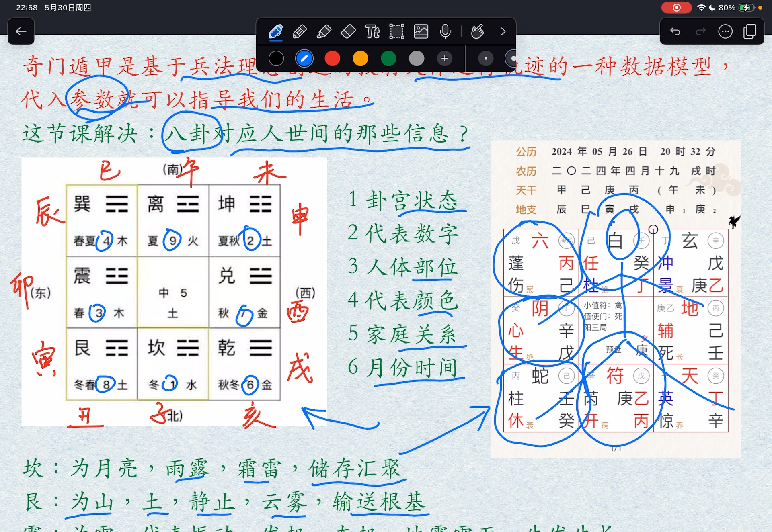The image size is (772, 532).
Task: Select the highlighter marker tool
Action: pyautogui.click(x=324, y=31)
